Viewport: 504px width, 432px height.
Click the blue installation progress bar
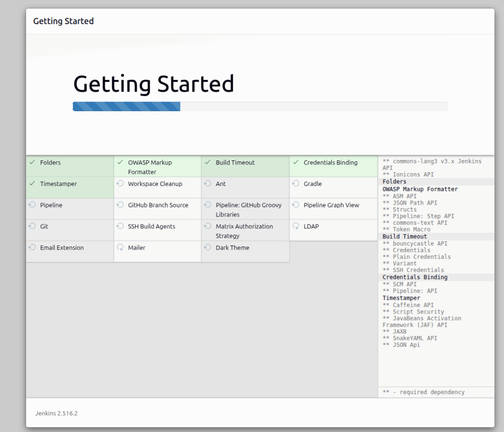coord(126,106)
